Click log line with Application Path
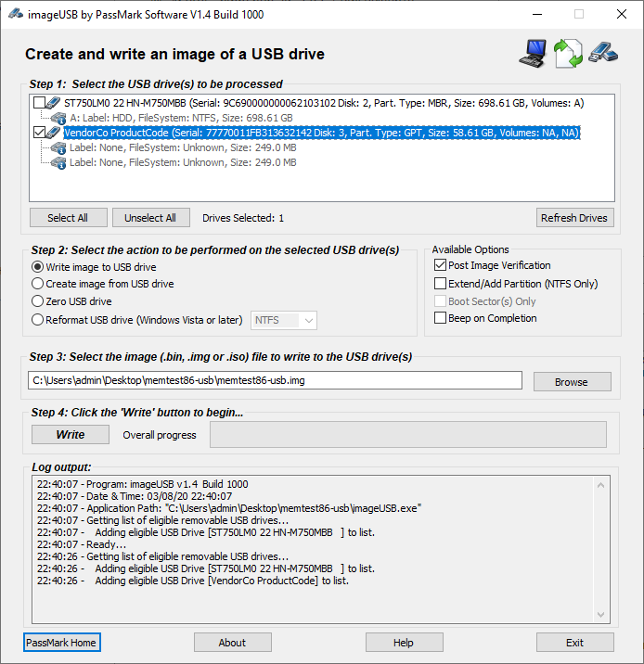This screenshot has width=644, height=664. [x=229, y=508]
